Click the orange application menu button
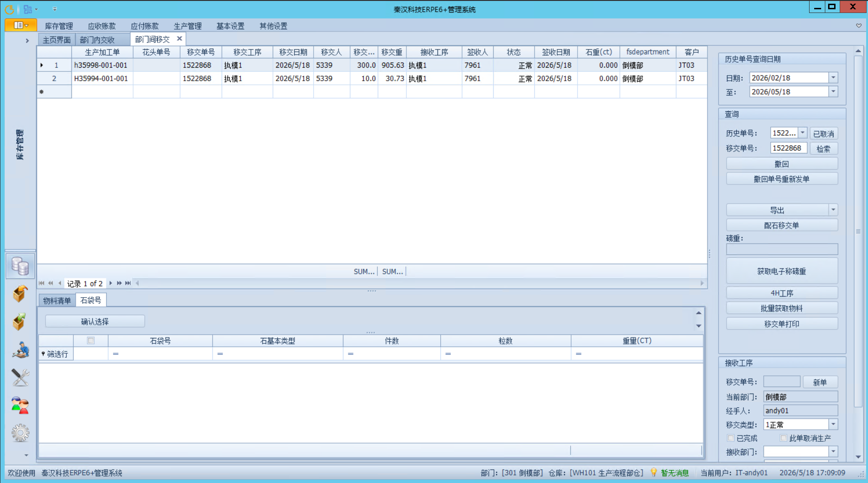The width and height of the screenshot is (868, 483). (x=21, y=25)
